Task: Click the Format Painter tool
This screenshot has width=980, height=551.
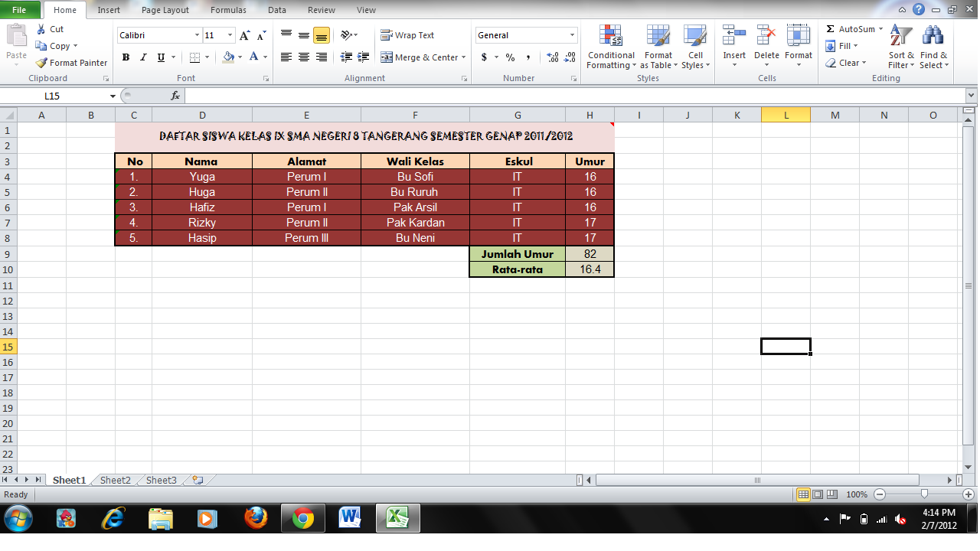Action: click(72, 63)
